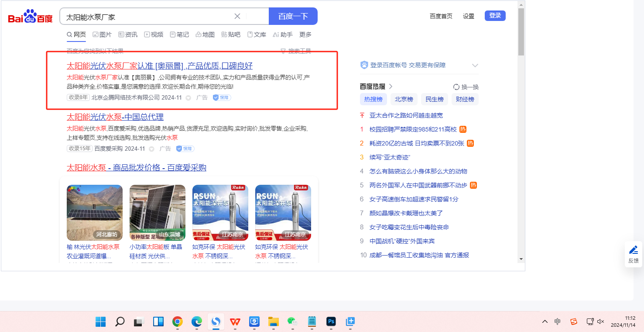
Task: Open the 百度首页 link
Action: (x=441, y=16)
